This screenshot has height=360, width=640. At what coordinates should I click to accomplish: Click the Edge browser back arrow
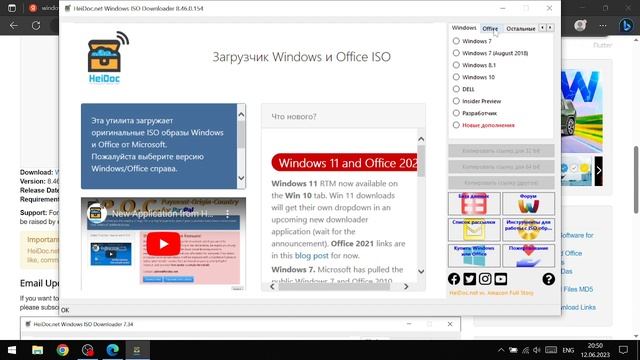[x=14, y=25]
